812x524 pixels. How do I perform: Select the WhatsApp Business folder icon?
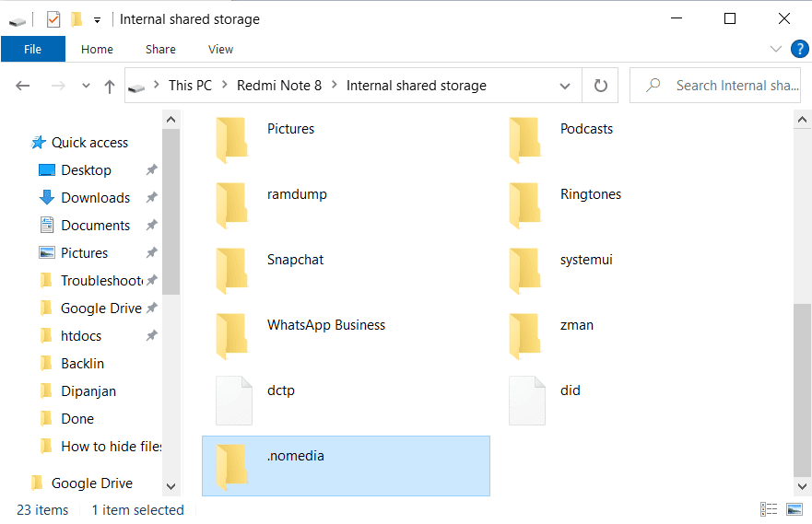click(x=232, y=336)
